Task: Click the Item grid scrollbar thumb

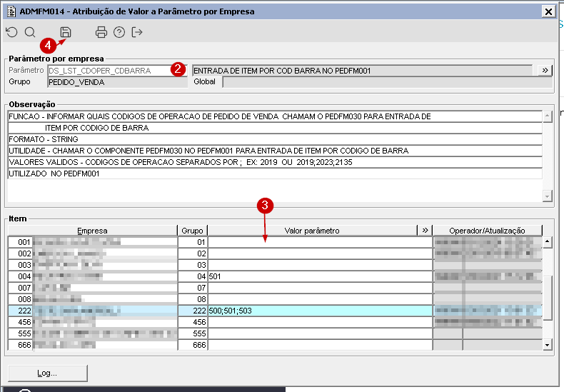Action: point(547,298)
